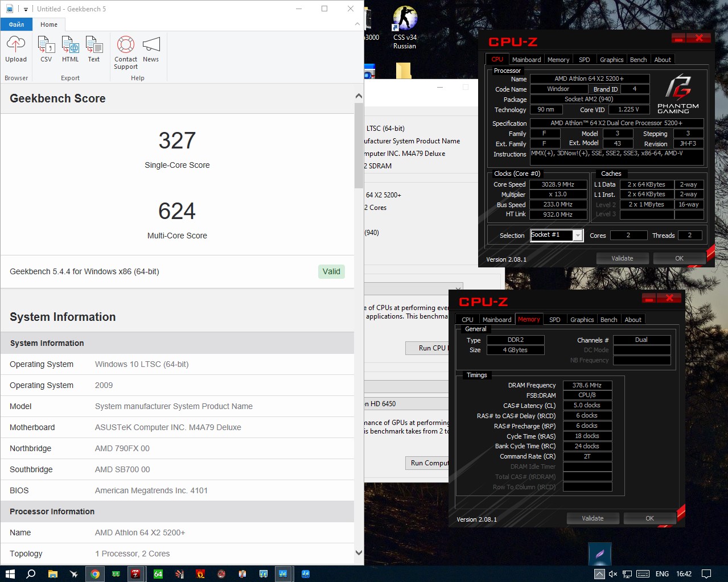The width and height of the screenshot is (728, 582).
Task: Export results as Text
Action: [x=94, y=49]
